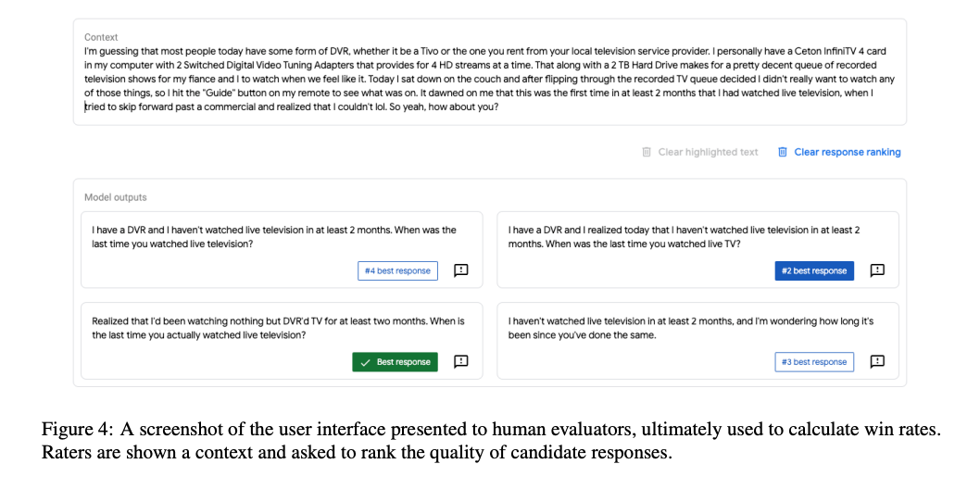980x489 pixels.
Task: Select the response ending "you watched live TV?"
Action: point(684,237)
